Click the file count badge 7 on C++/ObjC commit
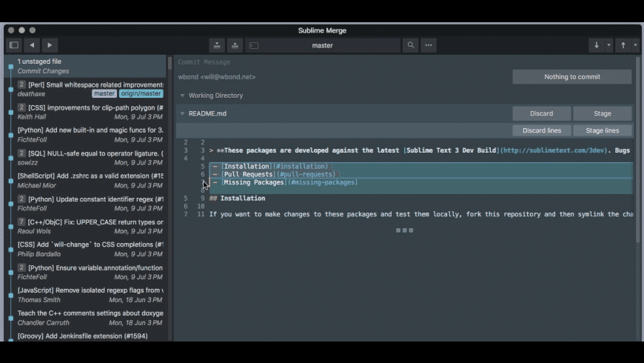Viewport: 644px width, 363px height. pyautogui.click(x=21, y=222)
